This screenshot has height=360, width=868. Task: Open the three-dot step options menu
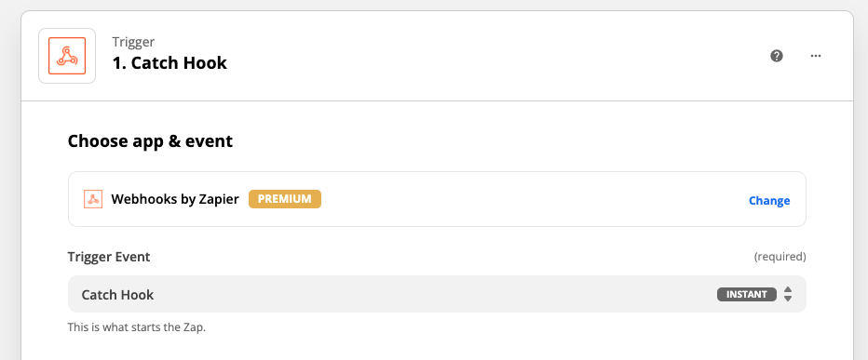816,56
